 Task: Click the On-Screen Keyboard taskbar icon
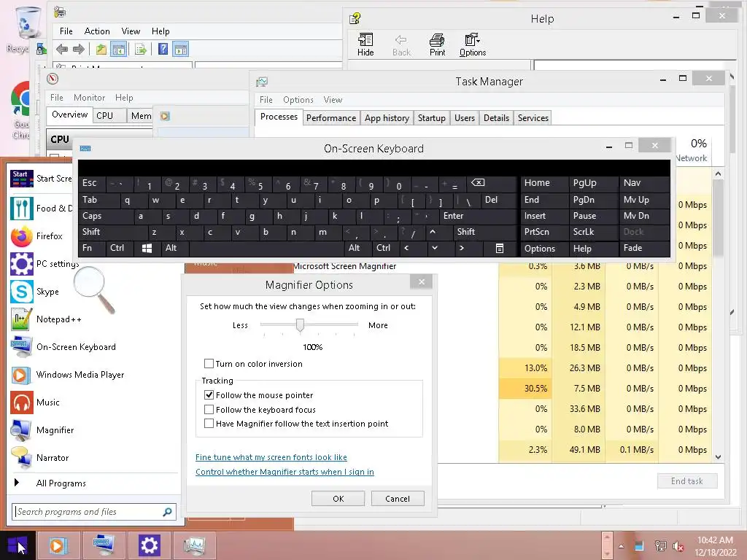(104, 545)
